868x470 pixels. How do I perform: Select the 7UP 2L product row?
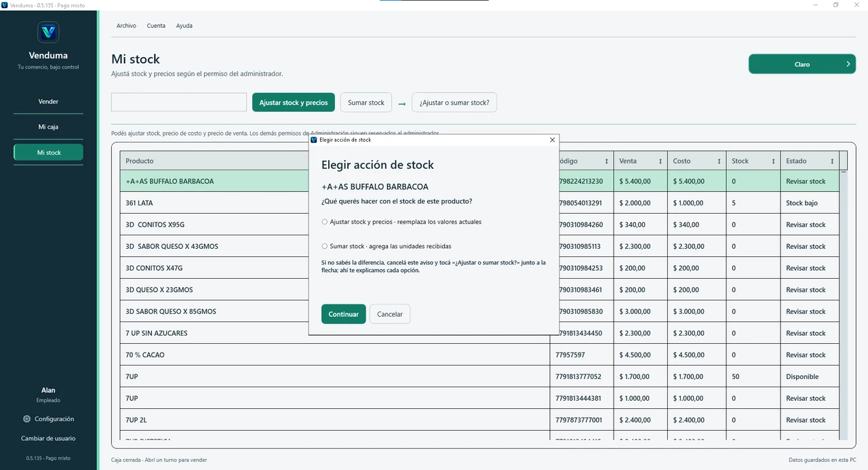pyautogui.click(x=479, y=420)
